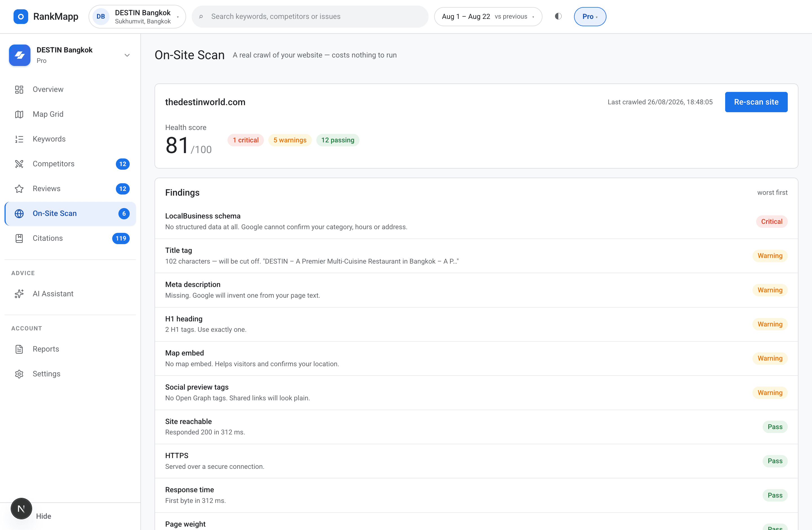Click the Social preview tags finding
The width and height of the screenshot is (812, 530).
[476, 392]
